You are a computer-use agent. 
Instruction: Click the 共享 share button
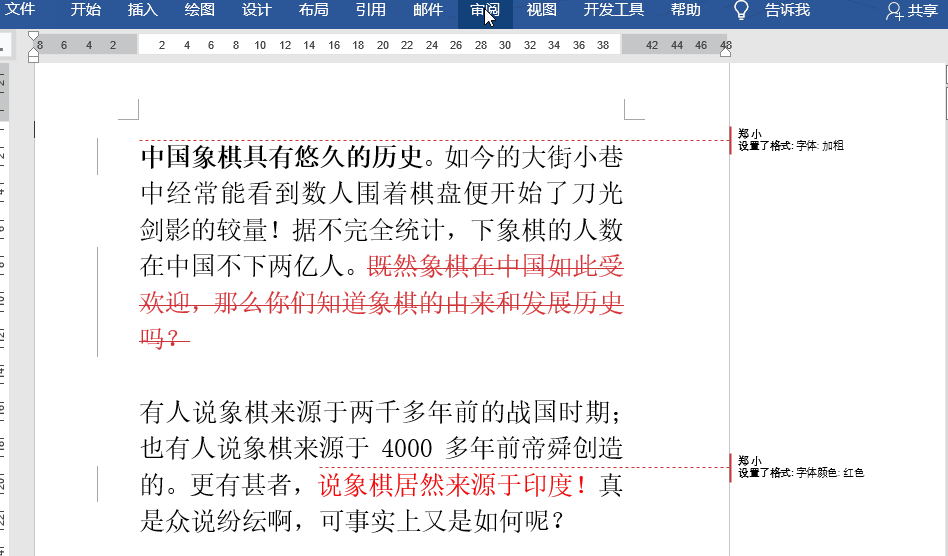click(x=922, y=11)
